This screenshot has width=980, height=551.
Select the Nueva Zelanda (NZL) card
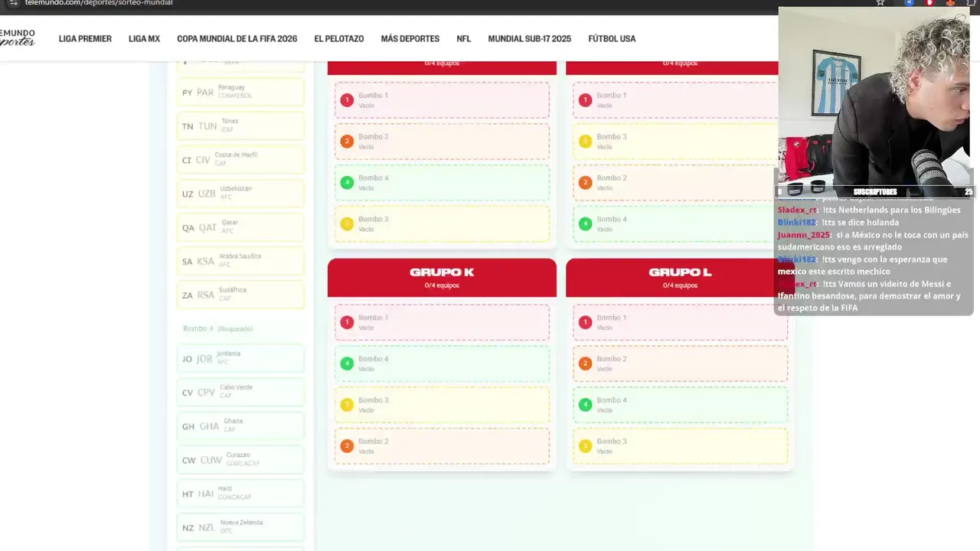(240, 527)
